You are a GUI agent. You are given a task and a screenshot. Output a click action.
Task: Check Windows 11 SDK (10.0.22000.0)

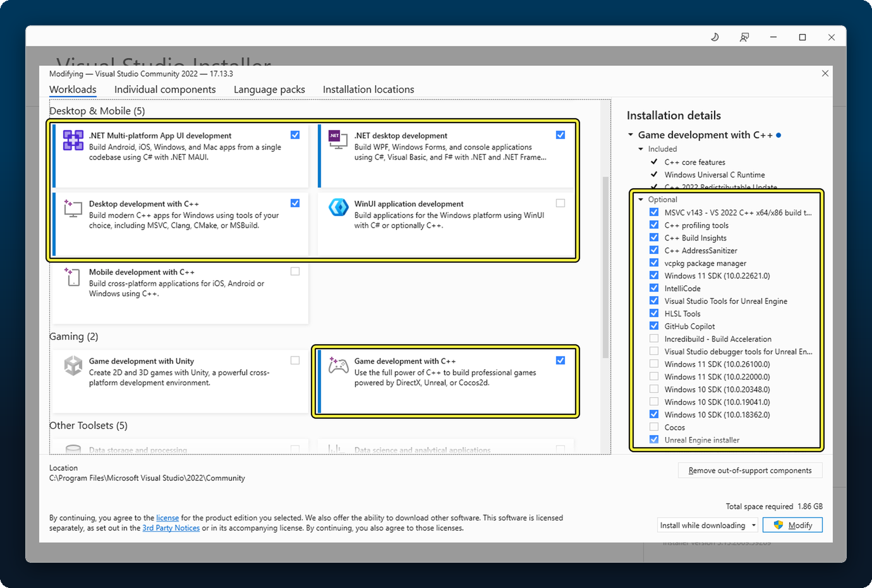654,376
